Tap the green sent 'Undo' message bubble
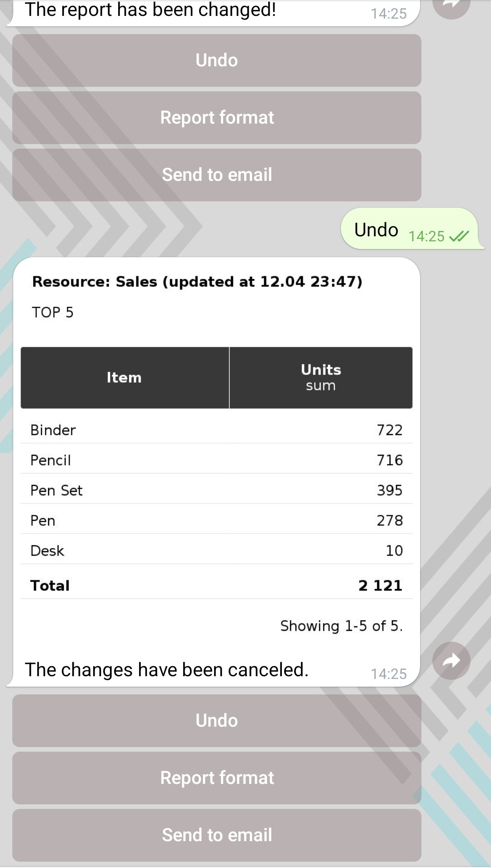This screenshot has height=868, width=491. tap(376, 230)
